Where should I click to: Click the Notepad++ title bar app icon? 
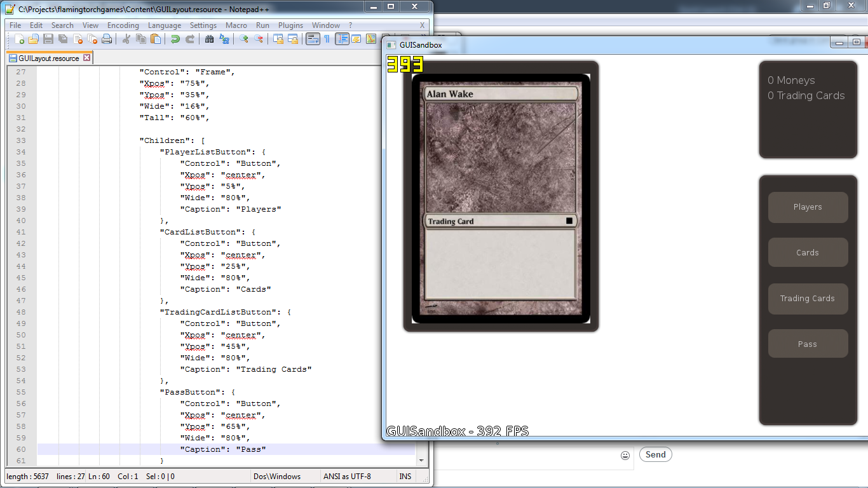(10, 9)
